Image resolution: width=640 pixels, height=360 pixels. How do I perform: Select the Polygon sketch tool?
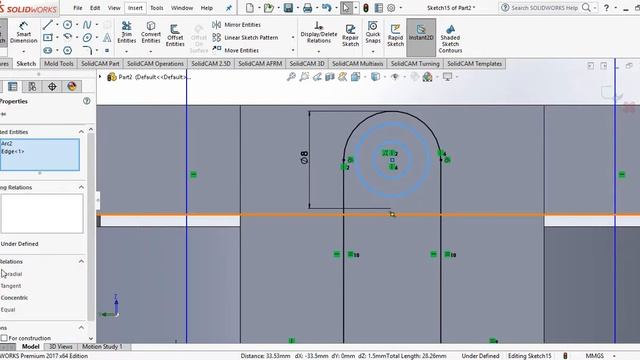tap(67, 50)
